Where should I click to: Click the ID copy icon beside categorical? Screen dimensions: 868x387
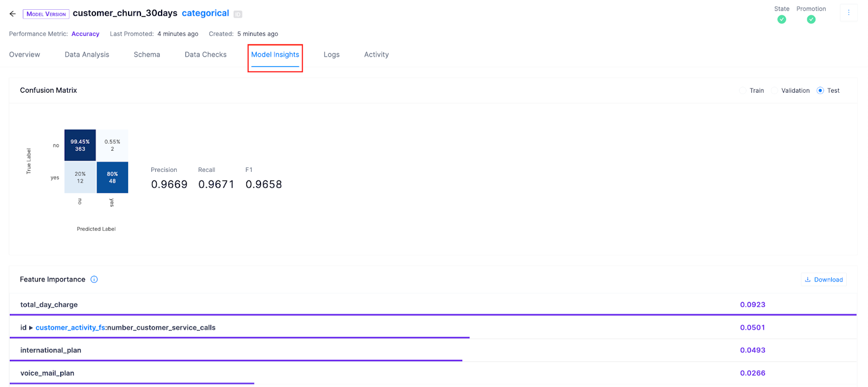pyautogui.click(x=238, y=14)
